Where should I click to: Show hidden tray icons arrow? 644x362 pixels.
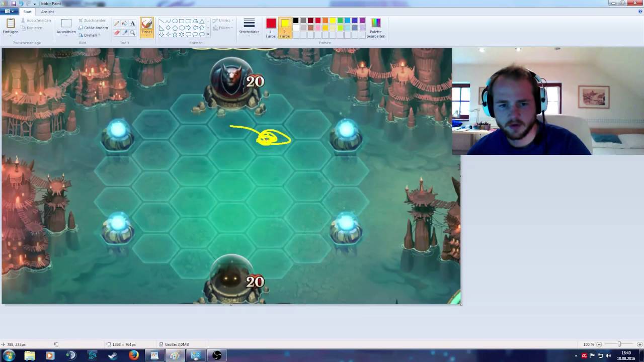576,355
